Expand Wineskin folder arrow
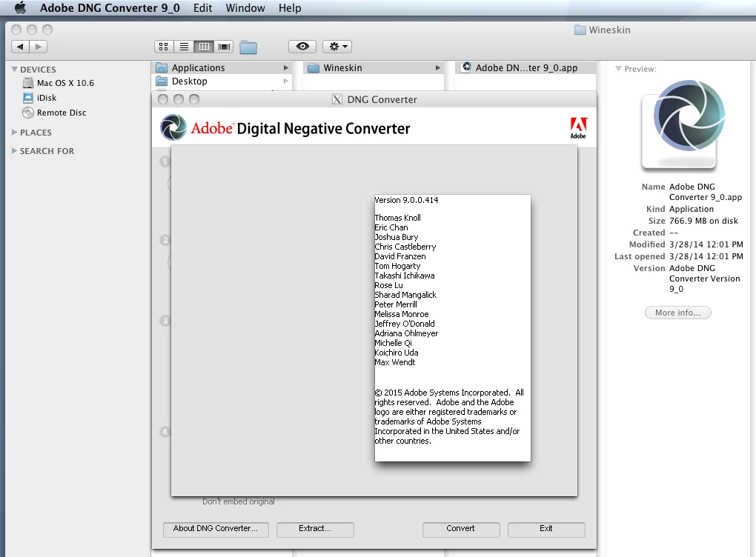 point(438,68)
